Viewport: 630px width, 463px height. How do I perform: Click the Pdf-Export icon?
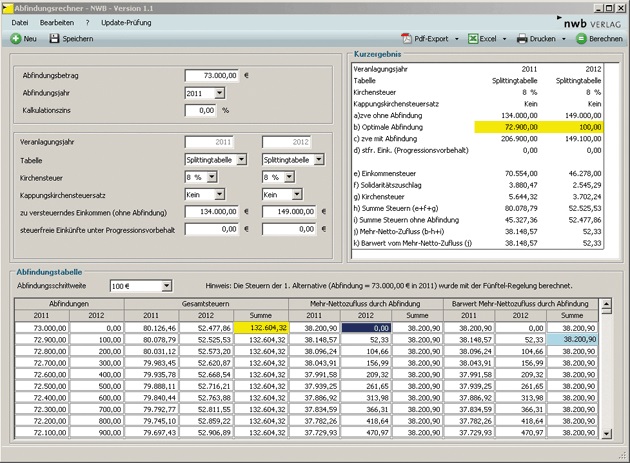coord(407,38)
